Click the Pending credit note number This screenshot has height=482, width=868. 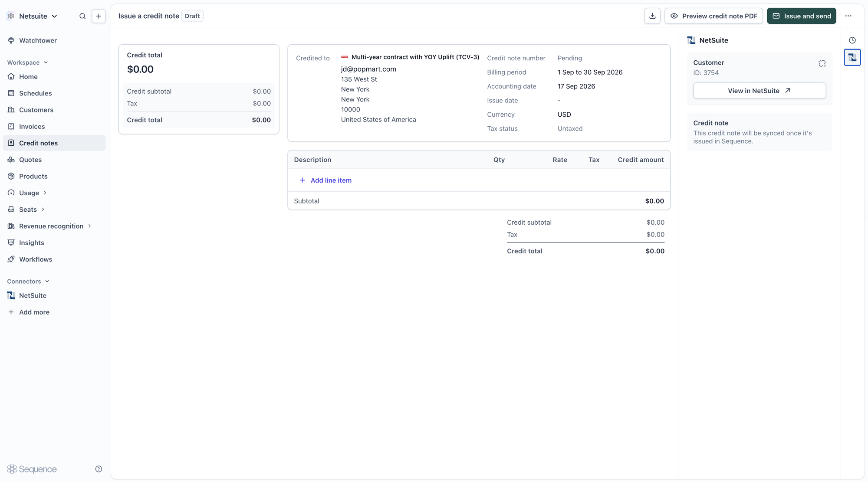[569, 58]
